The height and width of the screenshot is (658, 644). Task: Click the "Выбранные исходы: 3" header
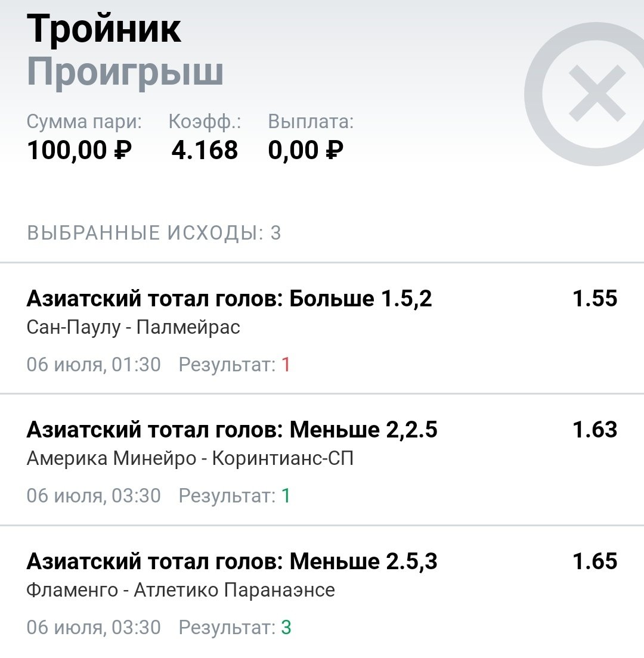[x=154, y=233]
